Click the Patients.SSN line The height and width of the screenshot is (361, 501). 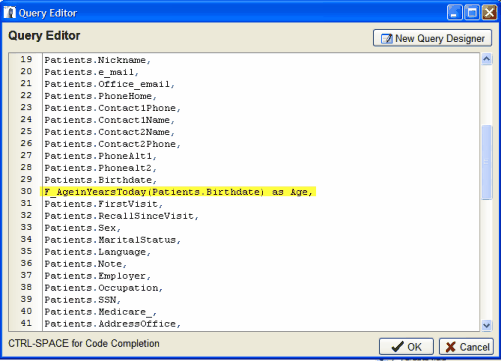(x=82, y=300)
